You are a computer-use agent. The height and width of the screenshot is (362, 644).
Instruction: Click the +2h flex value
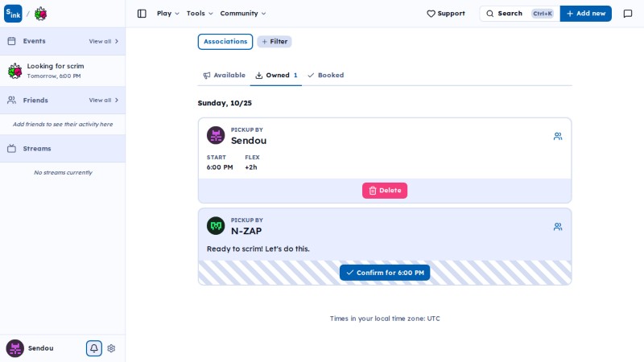[x=251, y=167]
